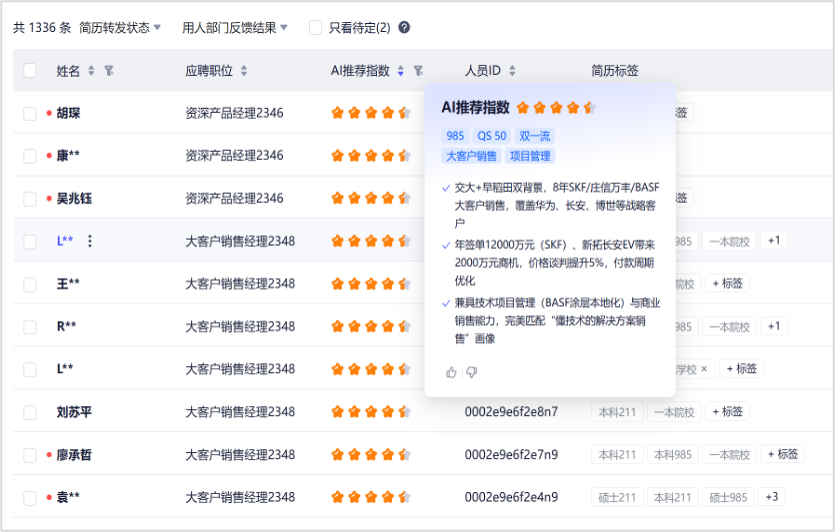
Task: Click star rating in 胡琛 row
Action: pyautogui.click(x=371, y=112)
